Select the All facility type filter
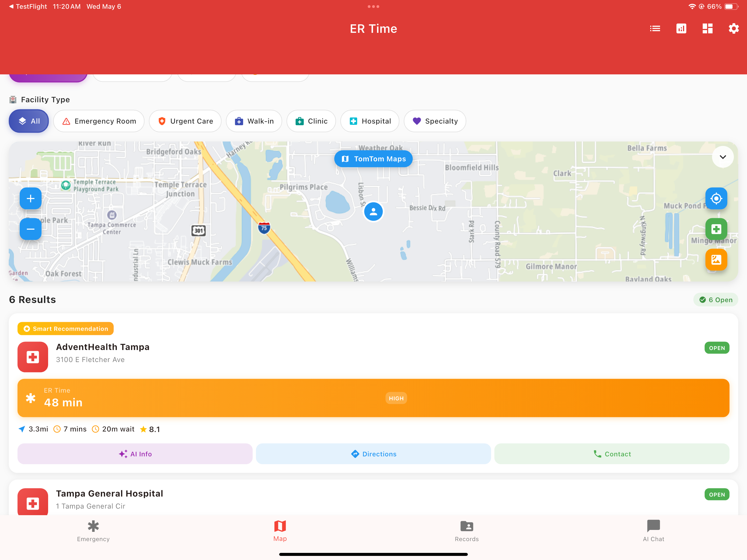This screenshot has width=747, height=560. coord(29,121)
